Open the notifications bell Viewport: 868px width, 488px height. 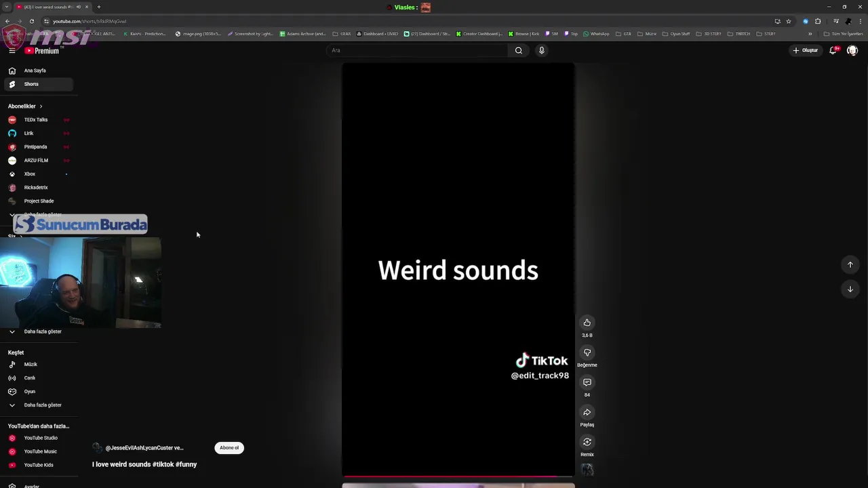[x=833, y=50]
